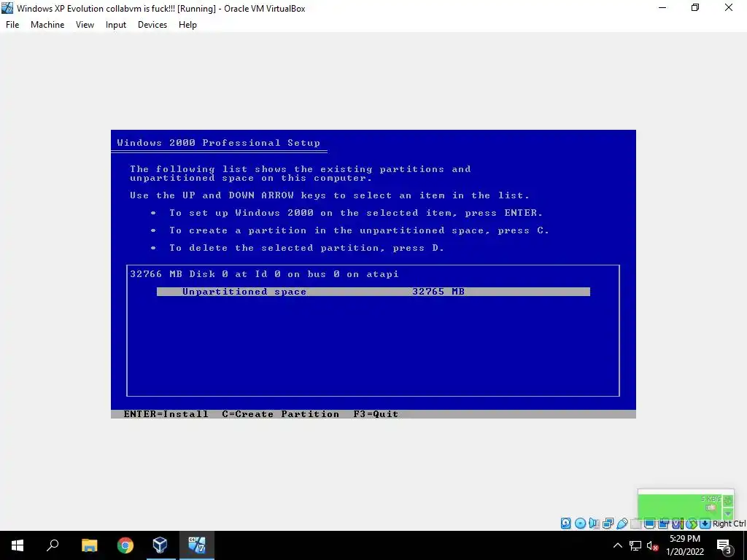The height and width of the screenshot is (560, 747).
Task: Open Google Chrome from the taskbar
Action: point(125,545)
